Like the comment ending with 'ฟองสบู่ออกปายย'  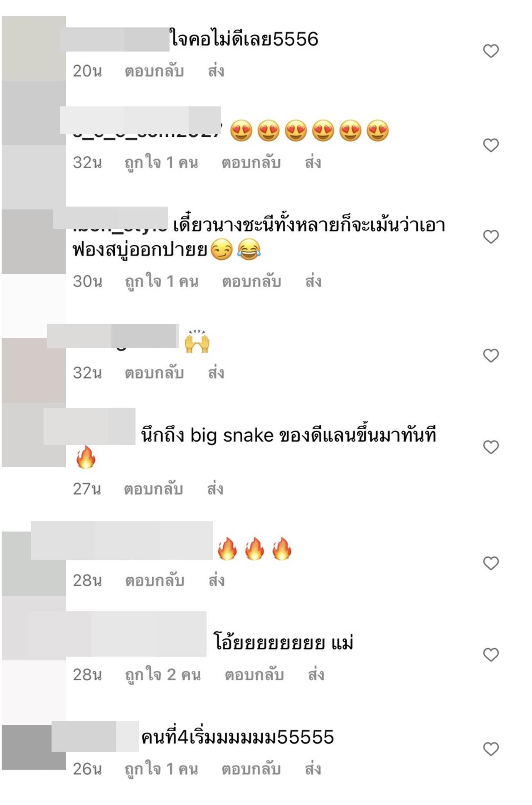(491, 237)
